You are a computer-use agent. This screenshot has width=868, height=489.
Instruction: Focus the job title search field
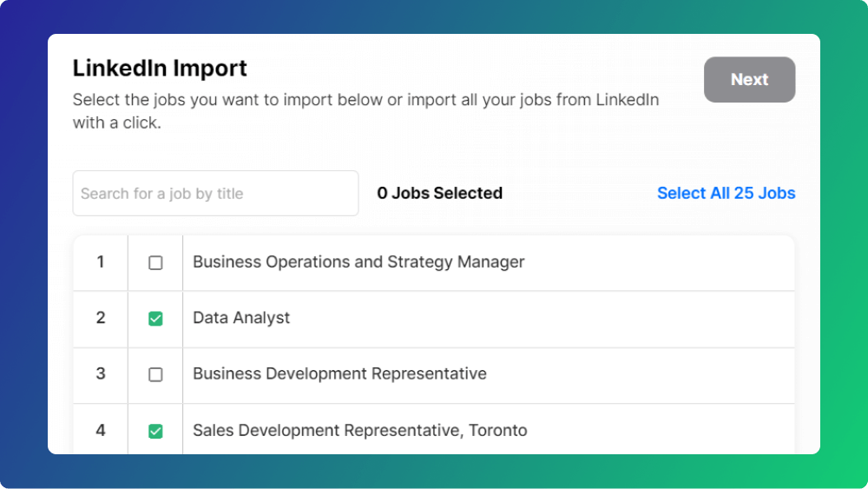click(215, 194)
